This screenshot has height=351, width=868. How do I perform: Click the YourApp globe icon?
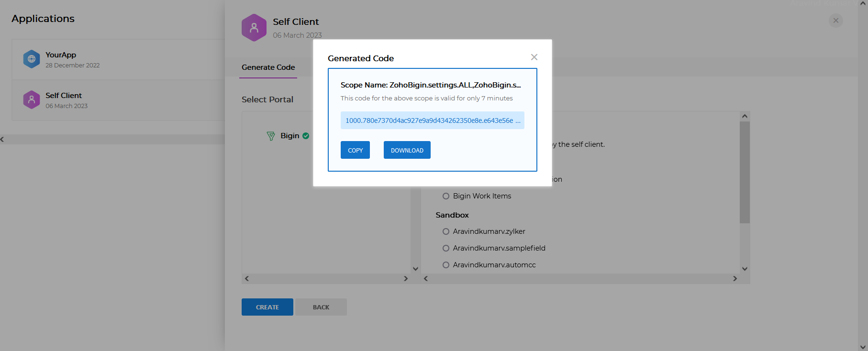pos(32,59)
